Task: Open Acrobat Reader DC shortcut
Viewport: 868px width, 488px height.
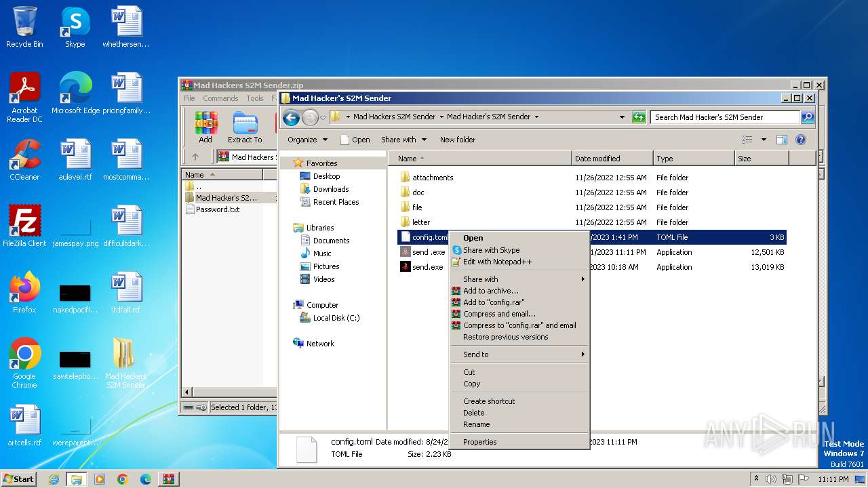Action: tap(24, 98)
